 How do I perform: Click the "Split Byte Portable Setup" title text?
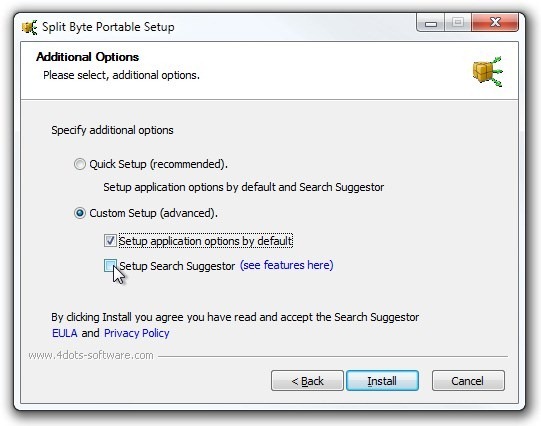[x=108, y=27]
